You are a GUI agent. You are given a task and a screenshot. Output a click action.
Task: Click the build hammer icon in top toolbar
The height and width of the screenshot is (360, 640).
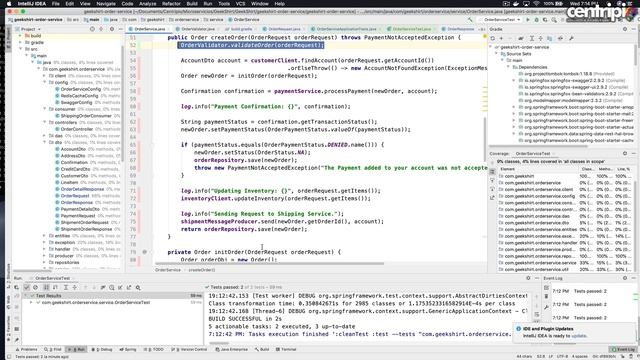coord(471,20)
